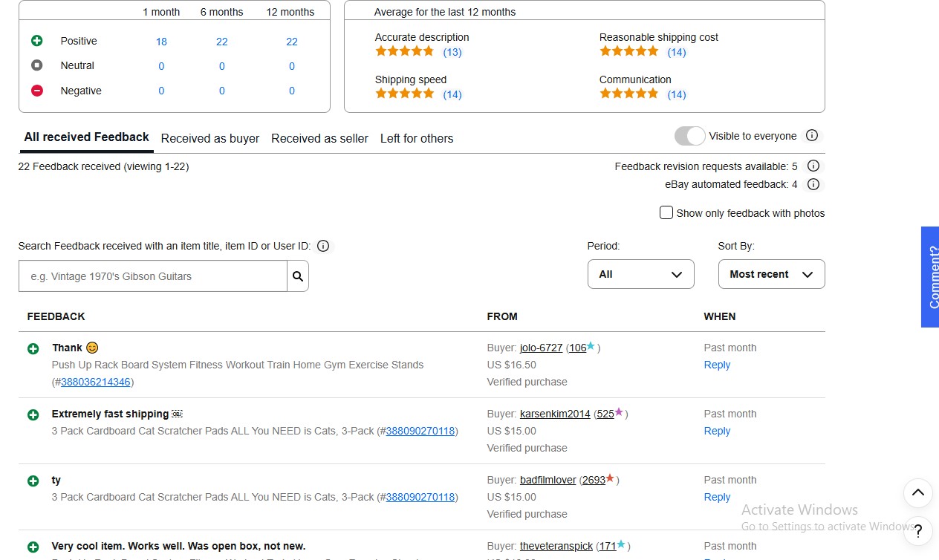Open the Period dropdown
939x560 pixels.
coord(640,274)
